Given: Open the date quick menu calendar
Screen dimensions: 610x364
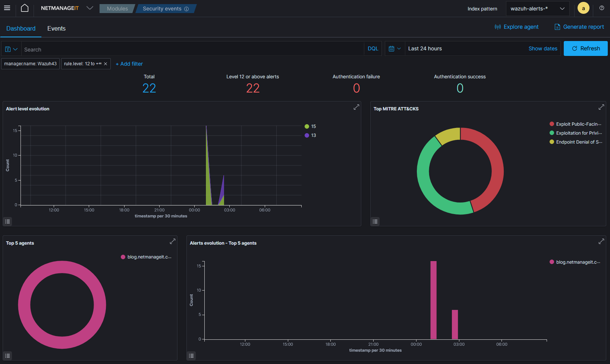Looking at the screenshot, I should click(394, 49).
